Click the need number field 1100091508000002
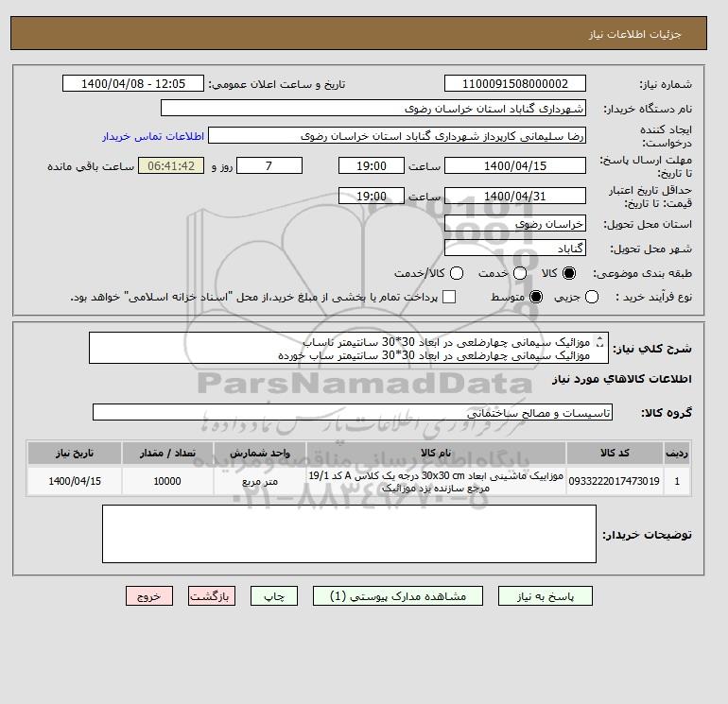 tap(515, 83)
